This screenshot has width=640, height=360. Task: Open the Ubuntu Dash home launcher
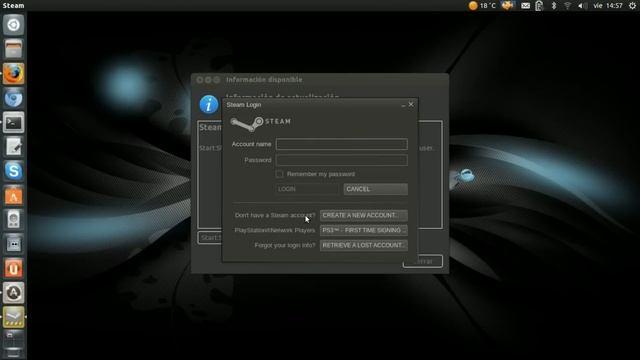point(13,25)
